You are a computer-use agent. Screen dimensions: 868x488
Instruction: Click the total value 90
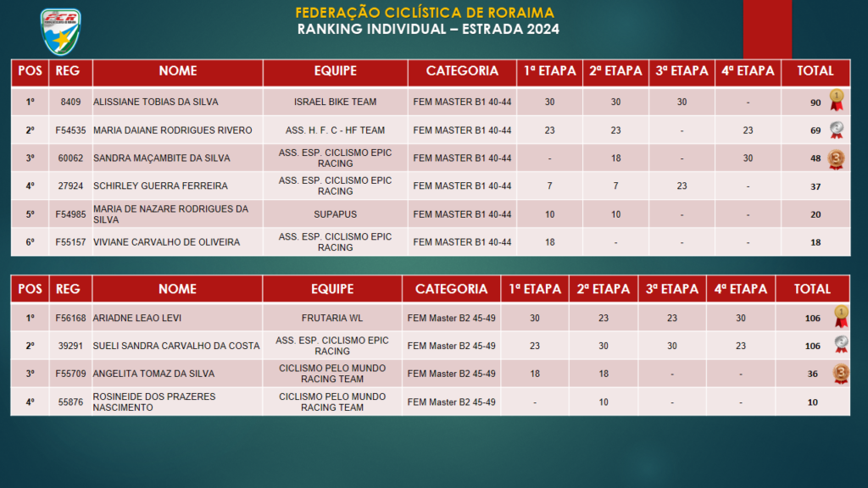pyautogui.click(x=815, y=103)
